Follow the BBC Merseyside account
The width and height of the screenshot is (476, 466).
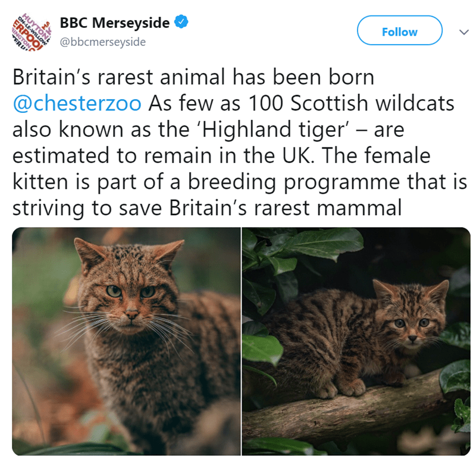pyautogui.click(x=399, y=32)
